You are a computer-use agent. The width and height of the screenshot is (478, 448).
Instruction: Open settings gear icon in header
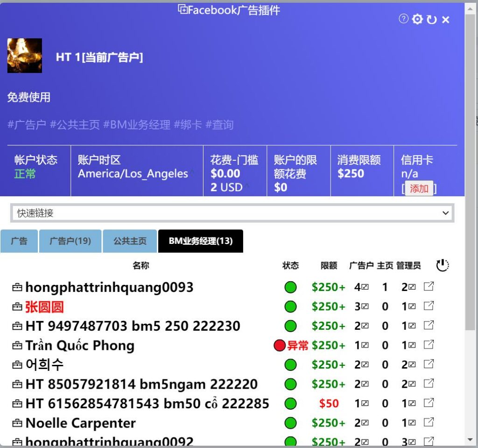pyautogui.click(x=417, y=19)
